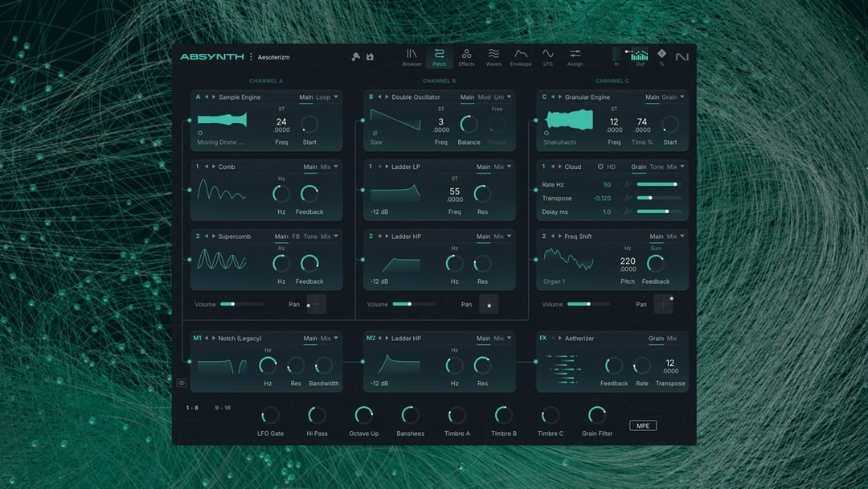Open the Double Oscillator module dropdown arrow

point(510,97)
